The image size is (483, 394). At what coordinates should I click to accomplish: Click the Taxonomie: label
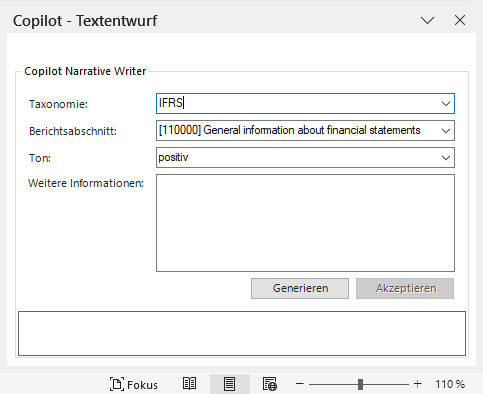coord(58,104)
